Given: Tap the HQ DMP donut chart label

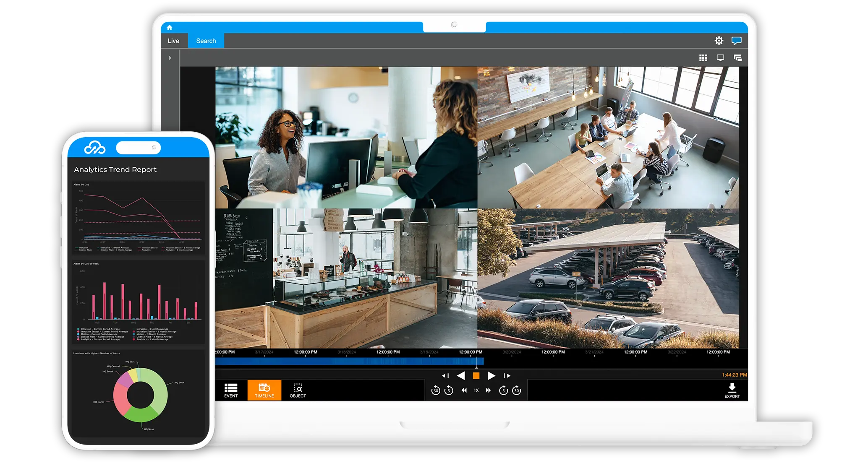Looking at the screenshot, I should point(179,383).
